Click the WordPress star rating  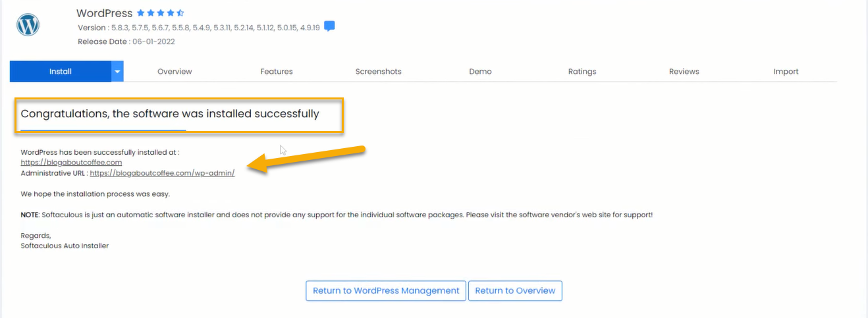(161, 13)
